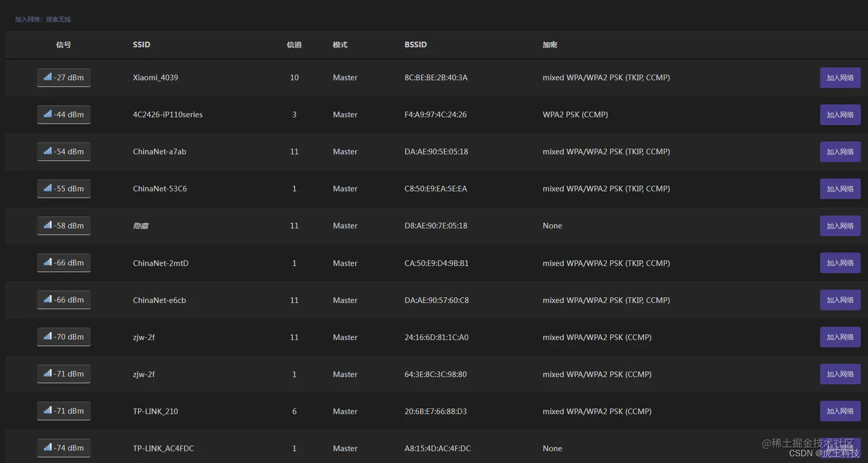Click BSSID CA:50:E9:D4:9B:B1

436,263
